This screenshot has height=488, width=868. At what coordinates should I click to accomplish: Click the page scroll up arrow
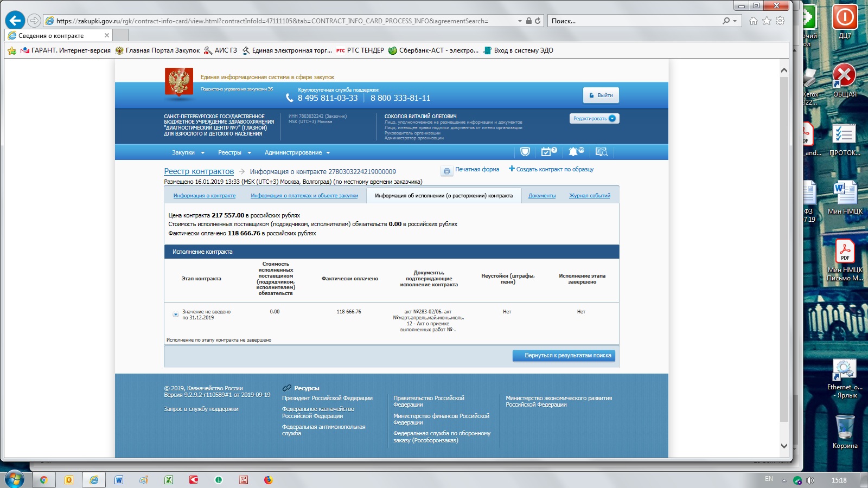tap(784, 70)
